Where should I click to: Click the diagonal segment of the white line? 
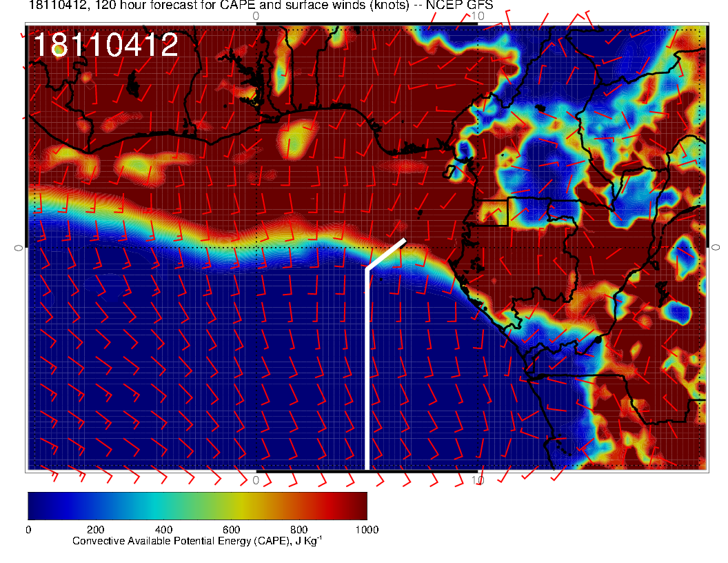point(386,254)
